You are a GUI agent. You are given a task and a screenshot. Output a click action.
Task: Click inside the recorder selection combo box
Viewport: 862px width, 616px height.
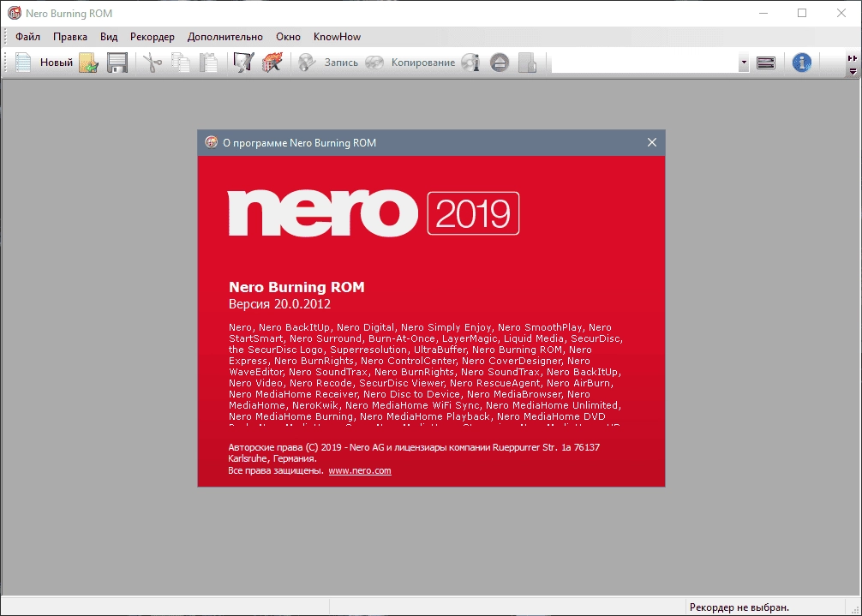tap(645, 63)
